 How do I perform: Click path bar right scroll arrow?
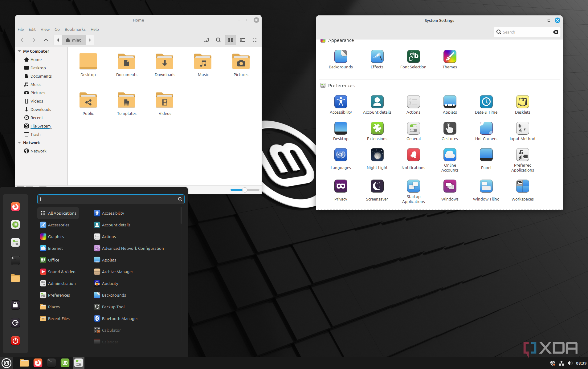tap(90, 40)
